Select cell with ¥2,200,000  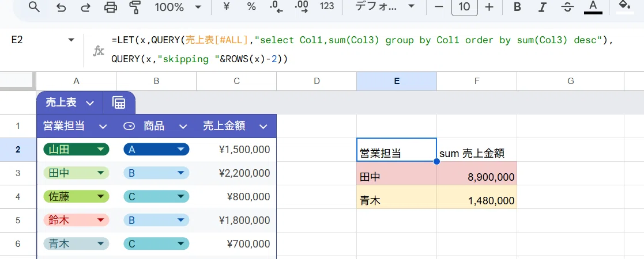pos(236,173)
